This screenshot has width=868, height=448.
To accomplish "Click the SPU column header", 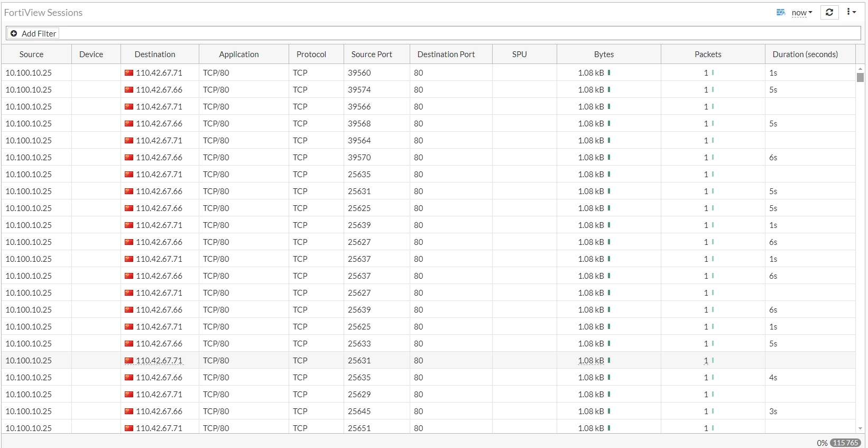I will [520, 54].
